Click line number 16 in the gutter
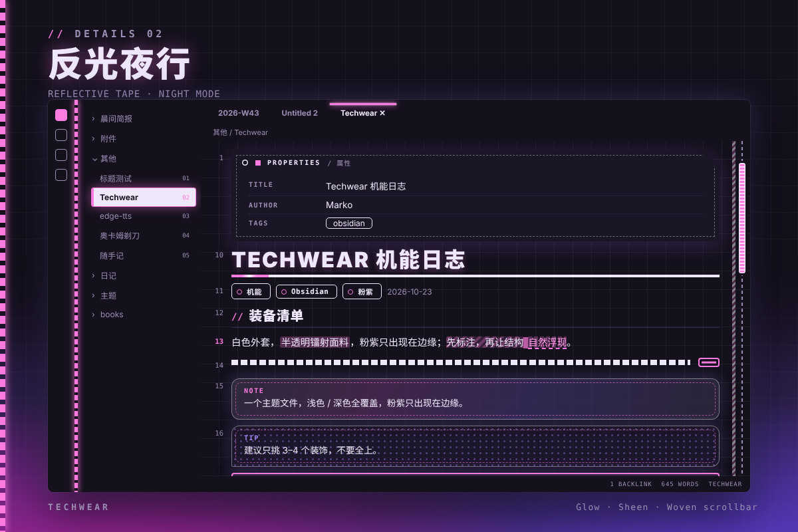The image size is (798, 532). [x=219, y=433]
